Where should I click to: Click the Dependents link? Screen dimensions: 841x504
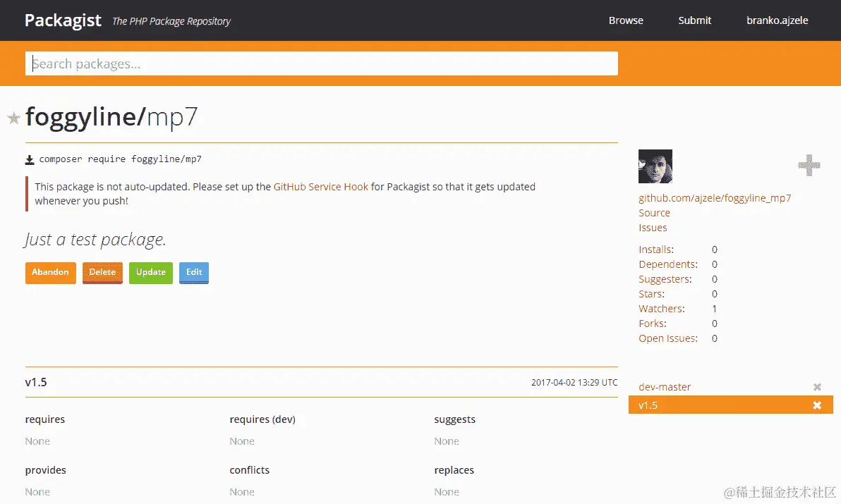(x=667, y=264)
